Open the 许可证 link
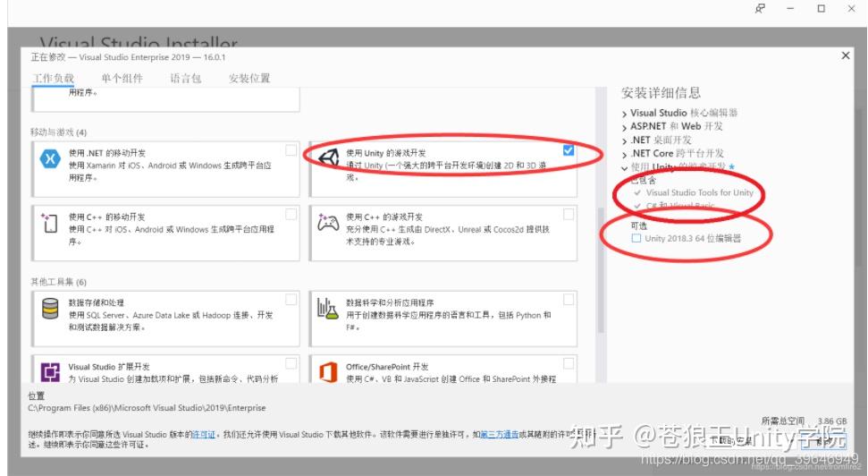 pos(203,435)
